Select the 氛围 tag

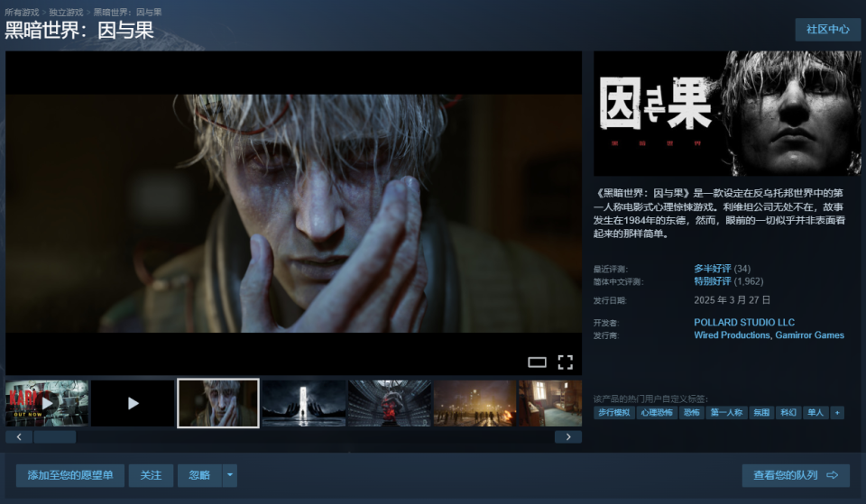[x=761, y=412]
